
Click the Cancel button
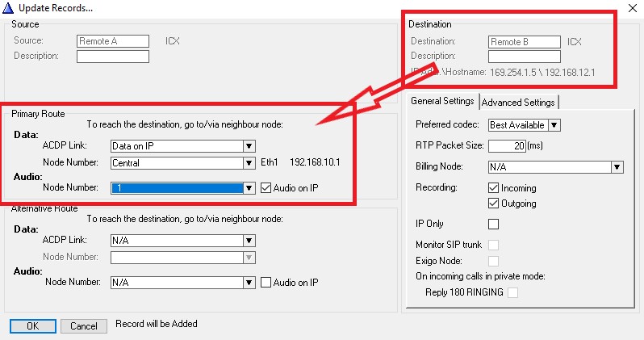click(x=84, y=326)
